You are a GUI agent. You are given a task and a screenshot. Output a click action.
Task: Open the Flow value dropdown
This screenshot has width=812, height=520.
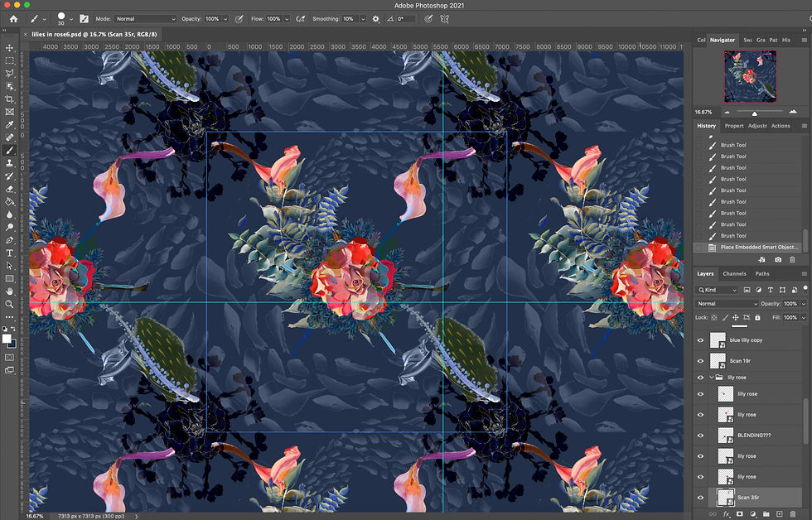[x=287, y=18]
